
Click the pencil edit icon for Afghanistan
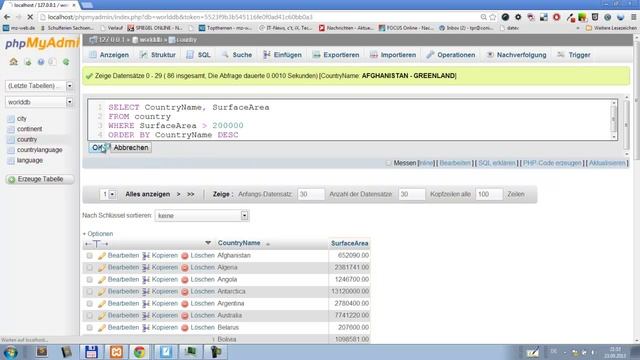tap(102, 256)
